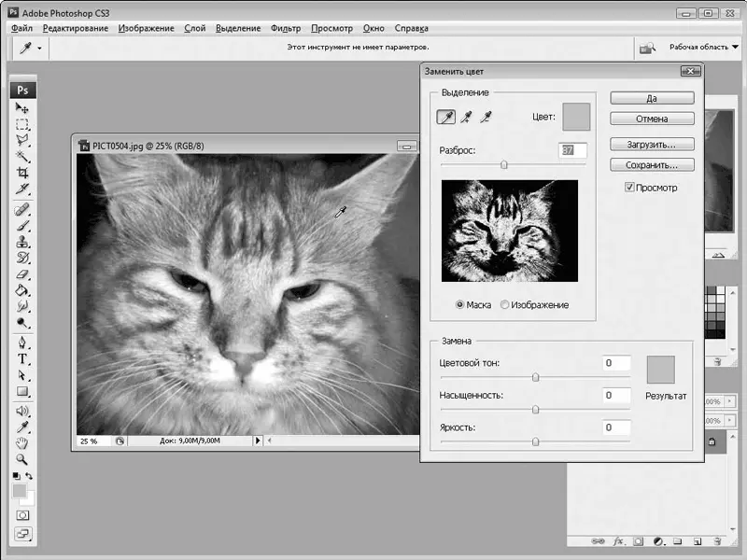Open the layer opacity slider arrow
Viewport: 747px width, 560px height.
click(x=729, y=401)
